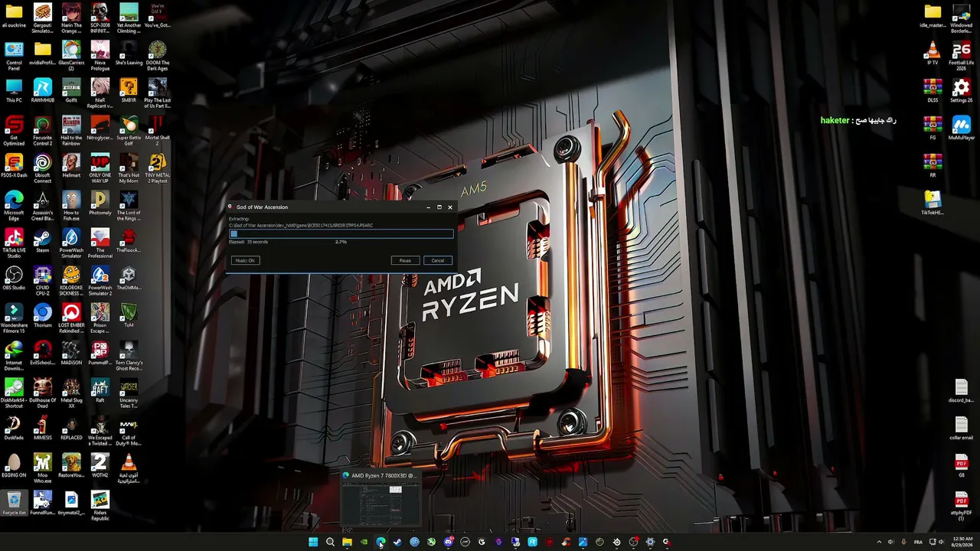The height and width of the screenshot is (551, 980).
Task: Switch the FRA keyboard language indicator
Action: point(918,542)
